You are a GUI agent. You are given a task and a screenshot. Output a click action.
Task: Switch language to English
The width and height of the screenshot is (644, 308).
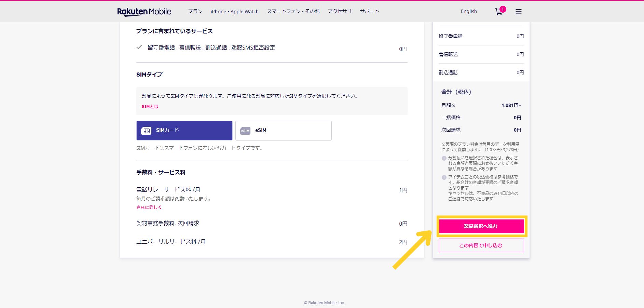point(468,11)
